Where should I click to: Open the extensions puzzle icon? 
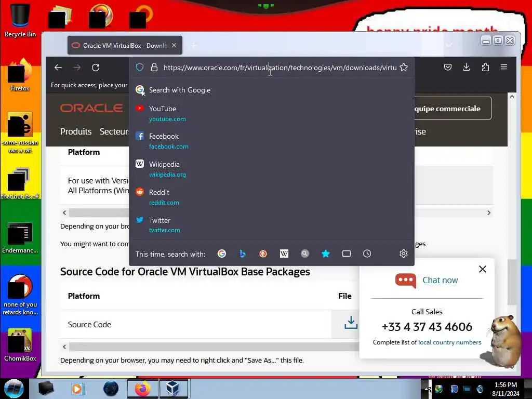pyautogui.click(x=485, y=67)
